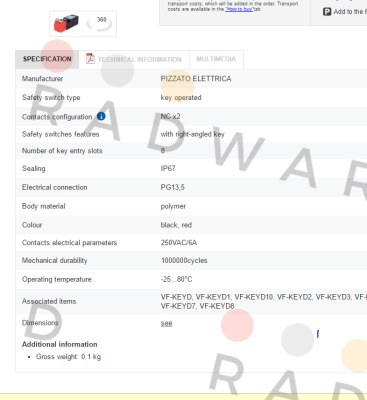This screenshot has width=367, height=400.
Task: Click the VF-KEYD1 associated item
Action: (213, 297)
